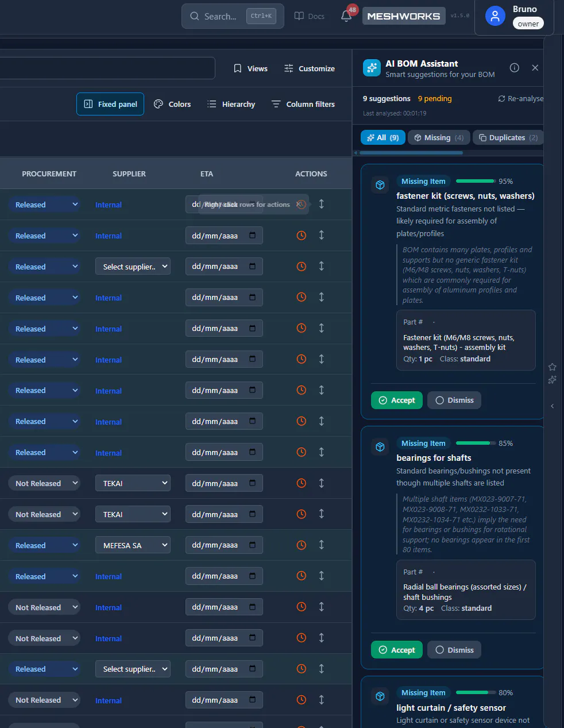
Task: Click the Bruno user avatar icon
Action: [495, 16]
